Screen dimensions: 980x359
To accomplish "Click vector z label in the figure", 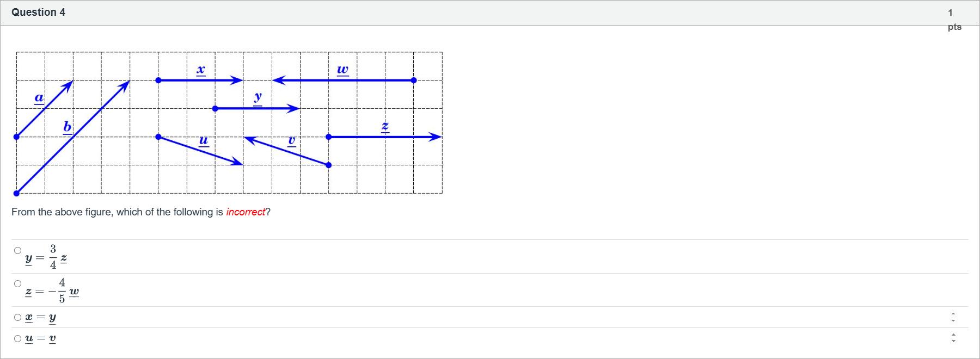I will 385,126.
